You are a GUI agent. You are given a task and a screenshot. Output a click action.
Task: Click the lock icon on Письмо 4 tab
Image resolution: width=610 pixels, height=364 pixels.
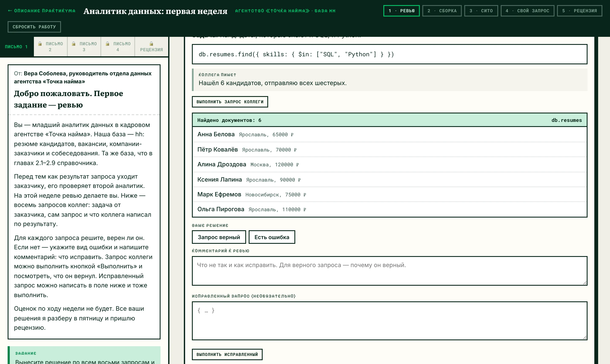[108, 44]
